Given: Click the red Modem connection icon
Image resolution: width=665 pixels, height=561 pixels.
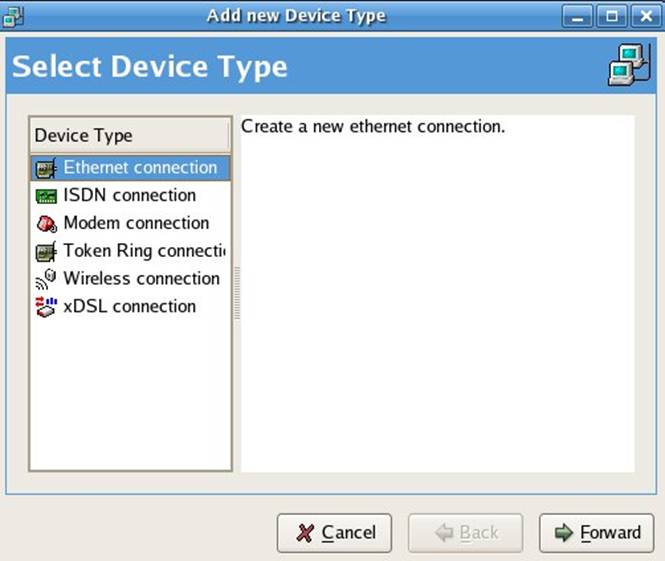Looking at the screenshot, I should pos(46,224).
